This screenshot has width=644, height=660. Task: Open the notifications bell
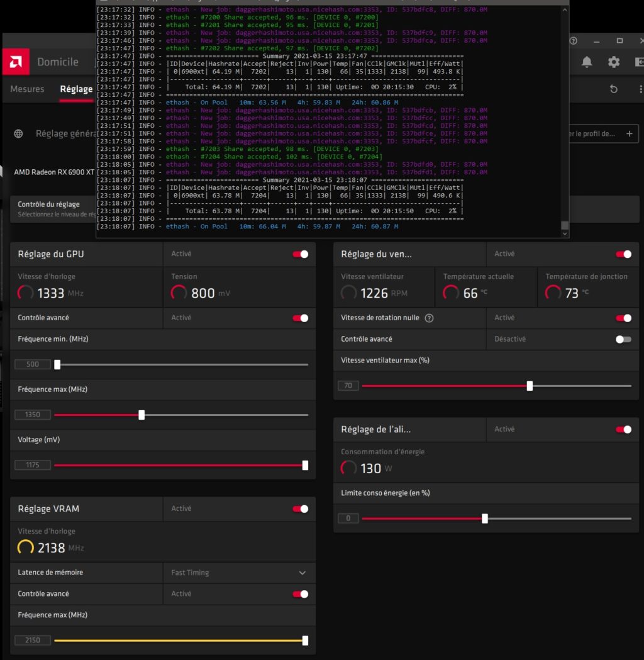tap(586, 62)
